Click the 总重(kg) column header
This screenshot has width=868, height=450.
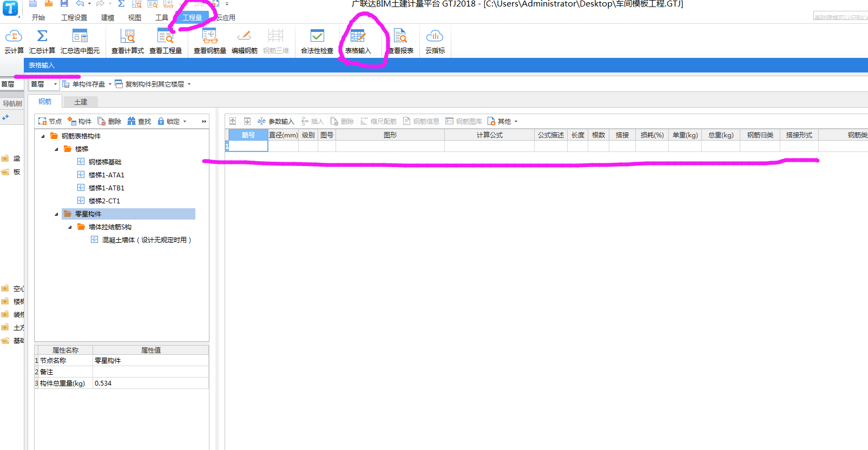click(721, 135)
